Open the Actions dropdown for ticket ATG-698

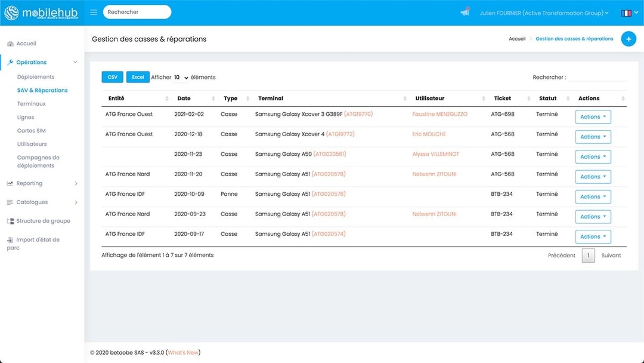(592, 116)
